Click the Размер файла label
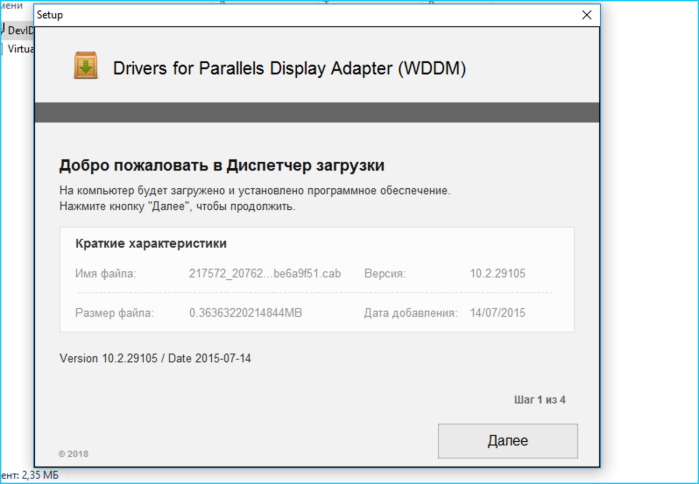The width and height of the screenshot is (699, 484). (114, 313)
